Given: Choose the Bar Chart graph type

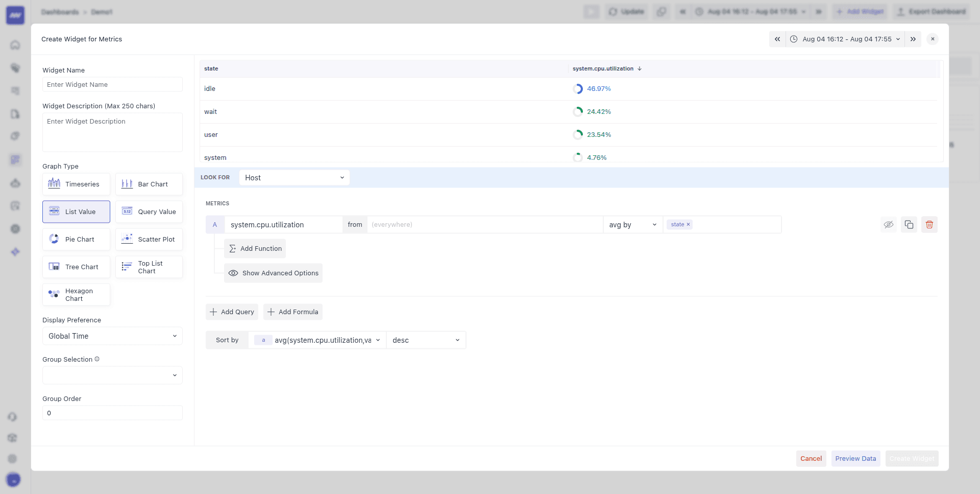Looking at the screenshot, I should 149,184.
